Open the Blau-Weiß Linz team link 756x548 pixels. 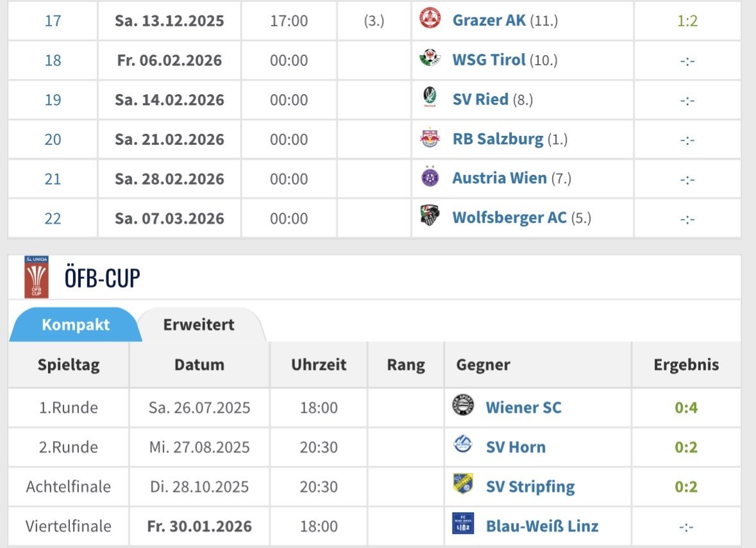(542, 526)
